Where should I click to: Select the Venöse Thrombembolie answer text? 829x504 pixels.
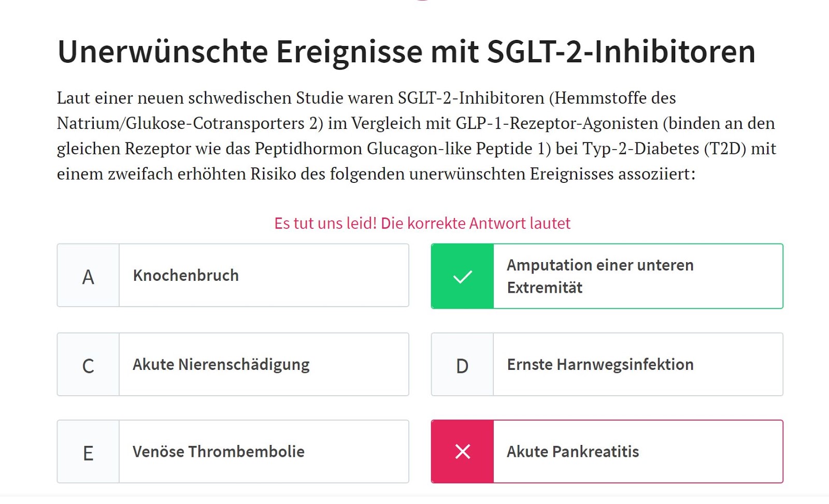coord(218,452)
